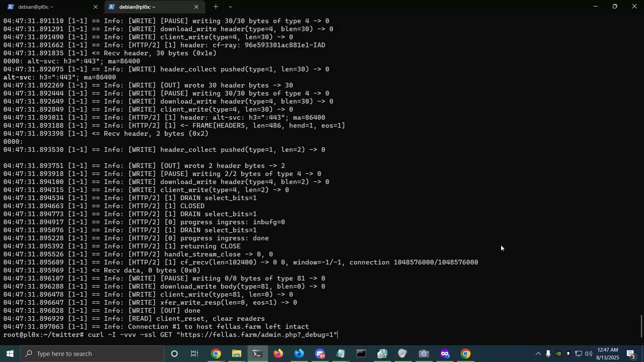Open the blue browser icon next to Firefox
The height and width of the screenshot is (362, 644).
(x=299, y=354)
